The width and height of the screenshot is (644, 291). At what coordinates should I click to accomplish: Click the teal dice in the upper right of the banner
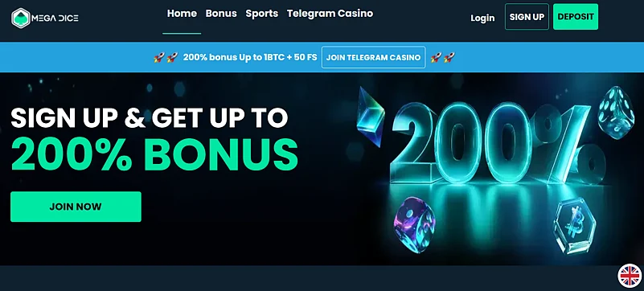616,113
